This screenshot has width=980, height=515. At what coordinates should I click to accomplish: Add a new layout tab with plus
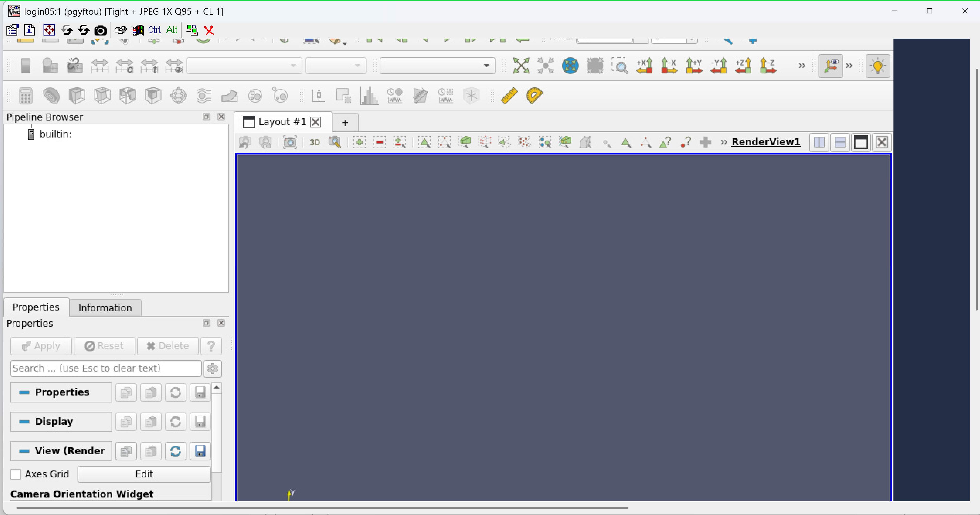click(x=345, y=123)
